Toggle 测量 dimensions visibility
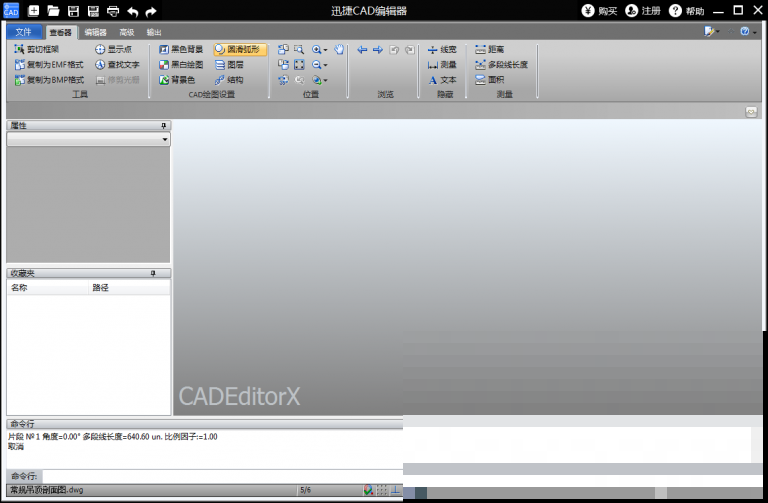The width and height of the screenshot is (768, 503). [442, 64]
